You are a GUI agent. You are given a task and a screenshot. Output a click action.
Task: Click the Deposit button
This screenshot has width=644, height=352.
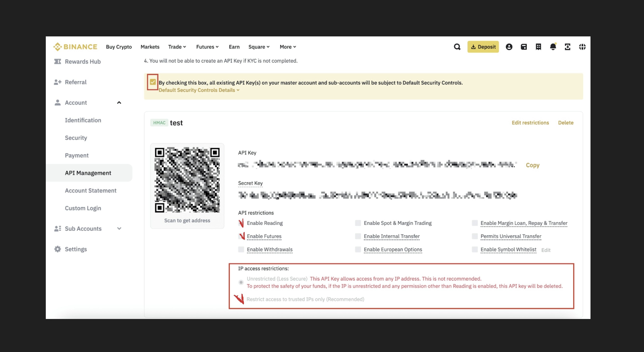[x=483, y=47]
